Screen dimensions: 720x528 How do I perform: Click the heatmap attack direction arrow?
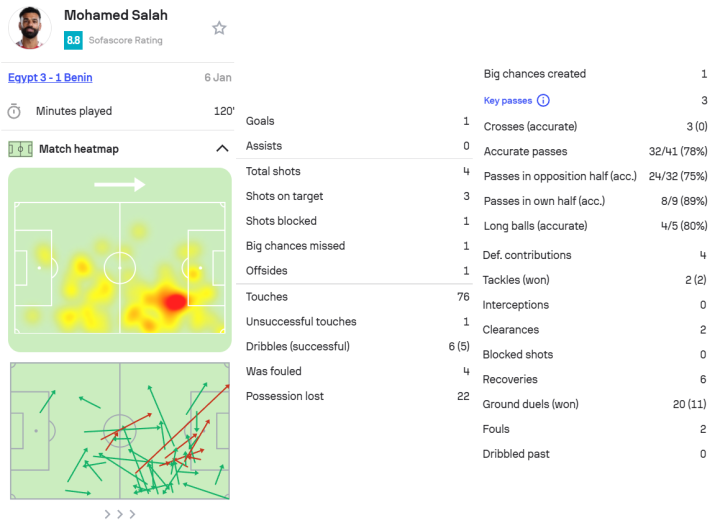coord(120,184)
